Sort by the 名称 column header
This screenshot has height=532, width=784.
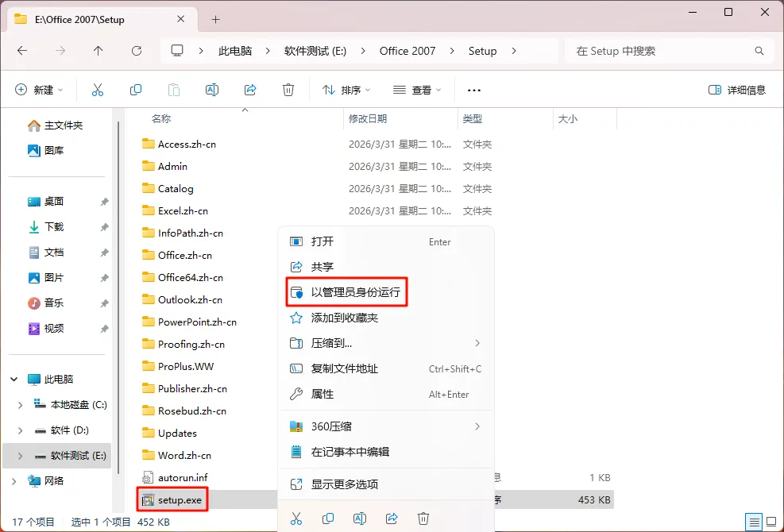coord(161,119)
